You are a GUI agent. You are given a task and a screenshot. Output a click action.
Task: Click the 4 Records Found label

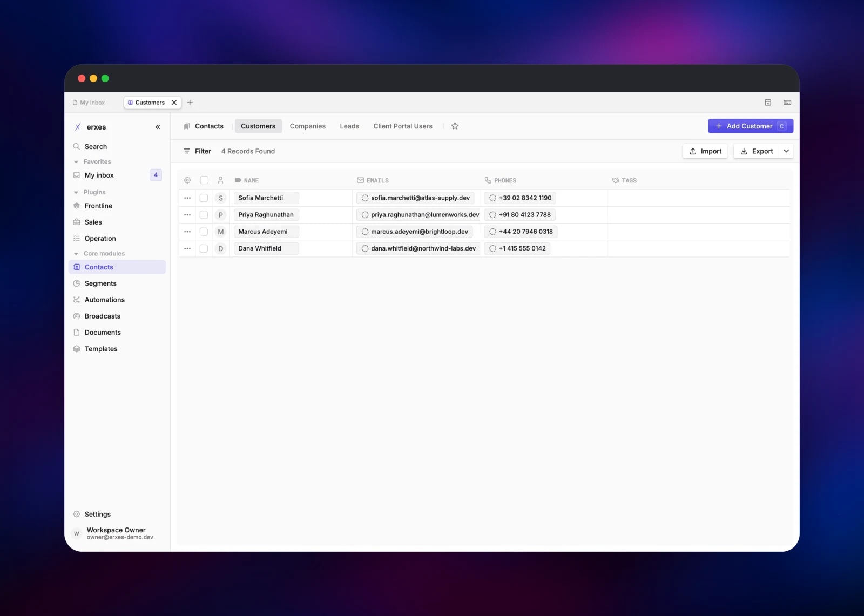click(248, 151)
